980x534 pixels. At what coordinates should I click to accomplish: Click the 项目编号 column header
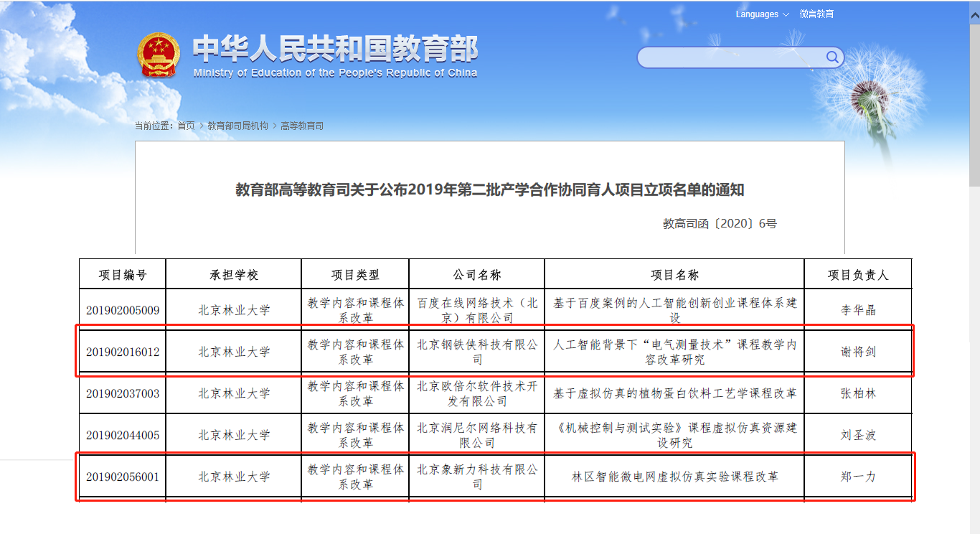click(x=123, y=275)
